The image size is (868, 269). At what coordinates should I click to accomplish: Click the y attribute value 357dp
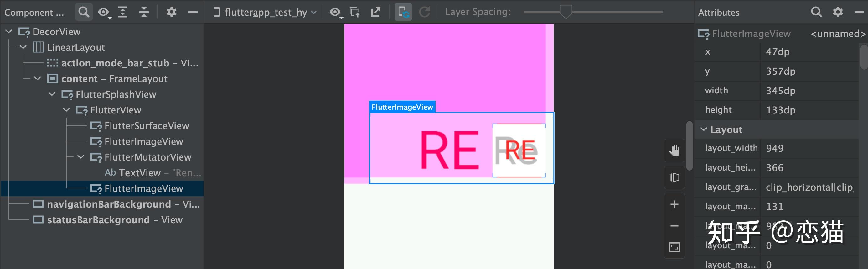(x=781, y=71)
